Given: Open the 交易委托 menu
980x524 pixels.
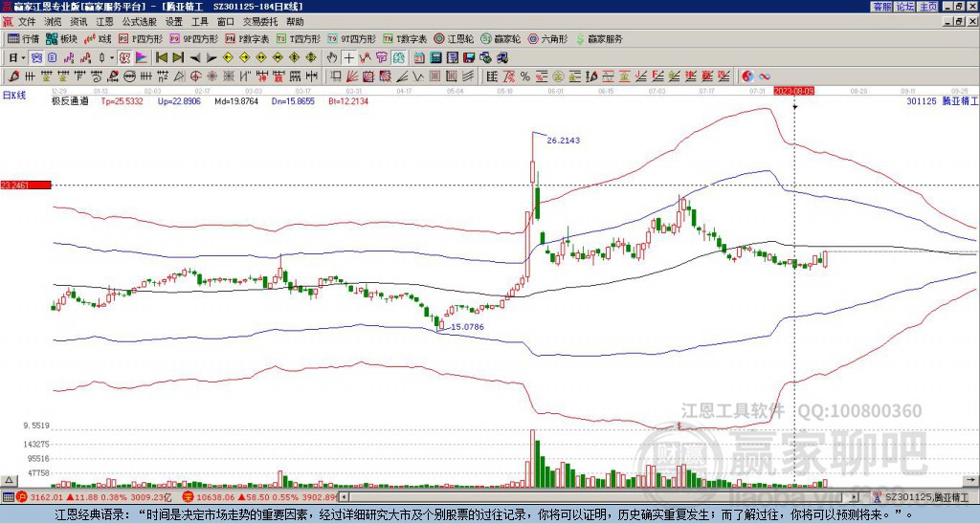Looking at the screenshot, I should pos(260,22).
